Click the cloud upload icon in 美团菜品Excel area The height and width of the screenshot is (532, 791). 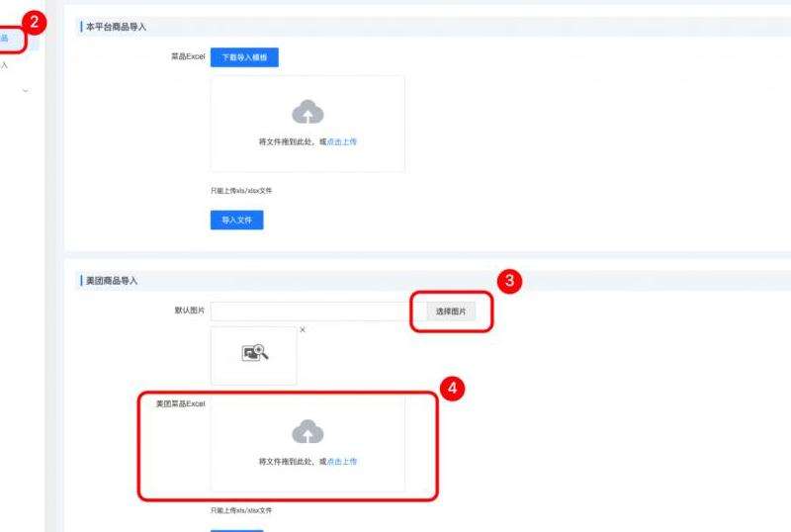tap(308, 431)
